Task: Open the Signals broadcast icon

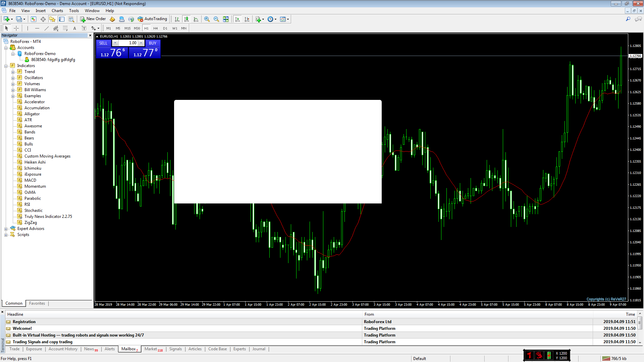Action: [x=131, y=19]
